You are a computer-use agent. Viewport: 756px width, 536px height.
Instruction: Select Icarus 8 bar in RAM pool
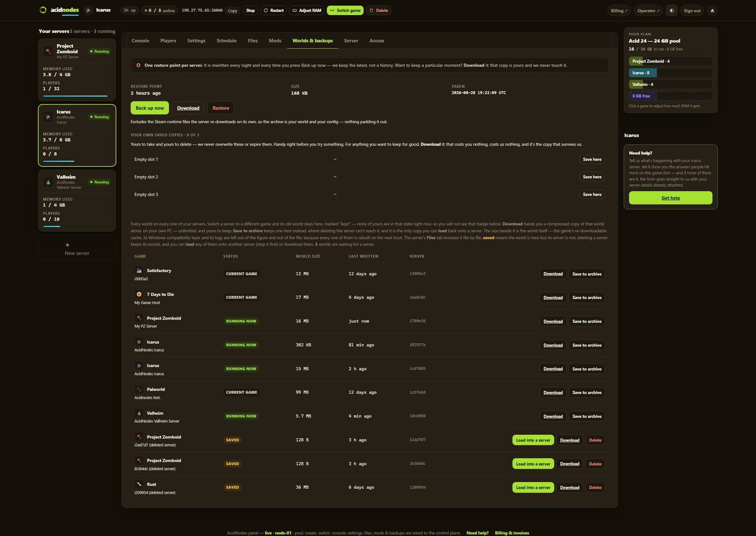670,73
